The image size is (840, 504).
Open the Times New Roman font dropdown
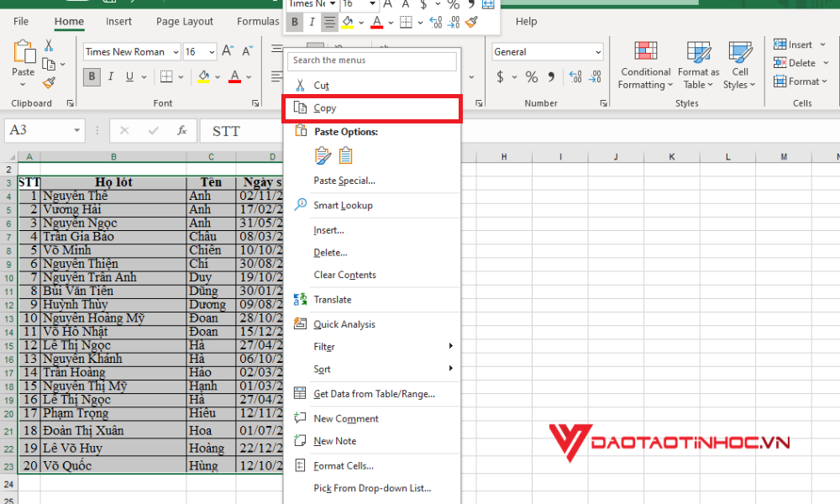tap(130, 52)
